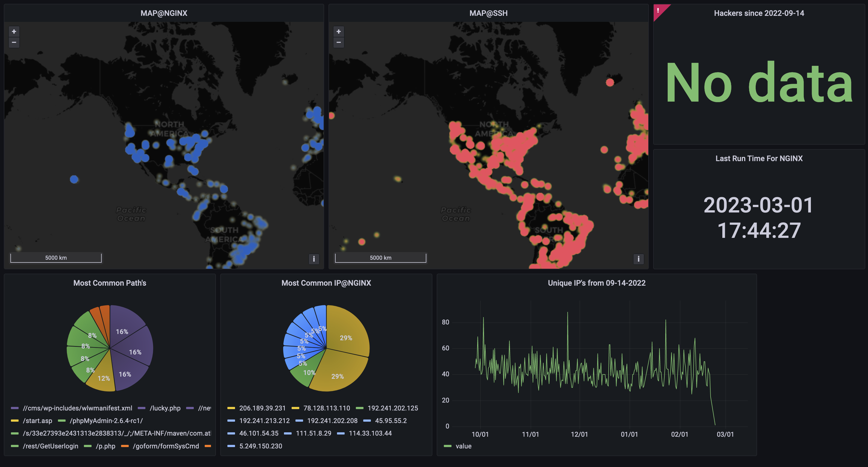Zoom in on the MAP@NGINX map
This screenshot has height=467, width=868.
point(14,31)
